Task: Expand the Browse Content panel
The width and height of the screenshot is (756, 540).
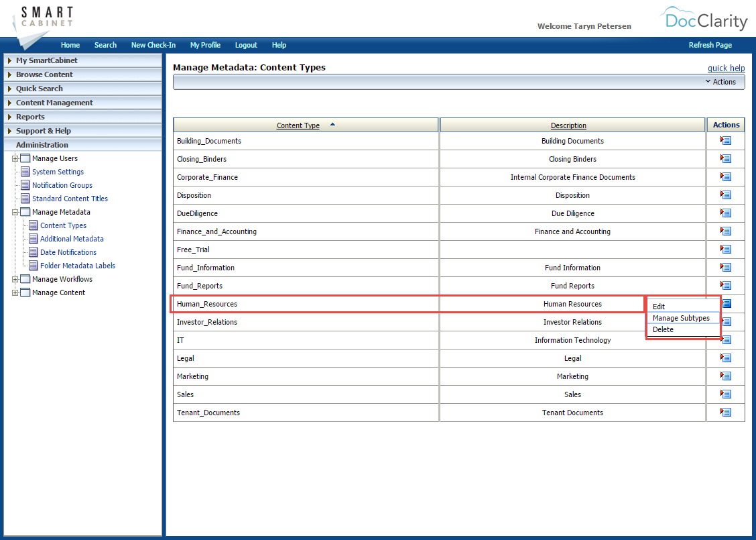Action: (83, 74)
